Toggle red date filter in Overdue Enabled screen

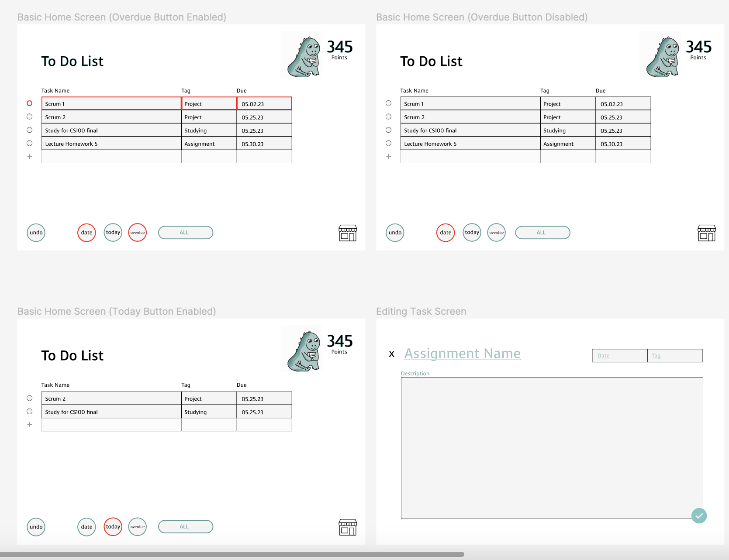coord(87,233)
